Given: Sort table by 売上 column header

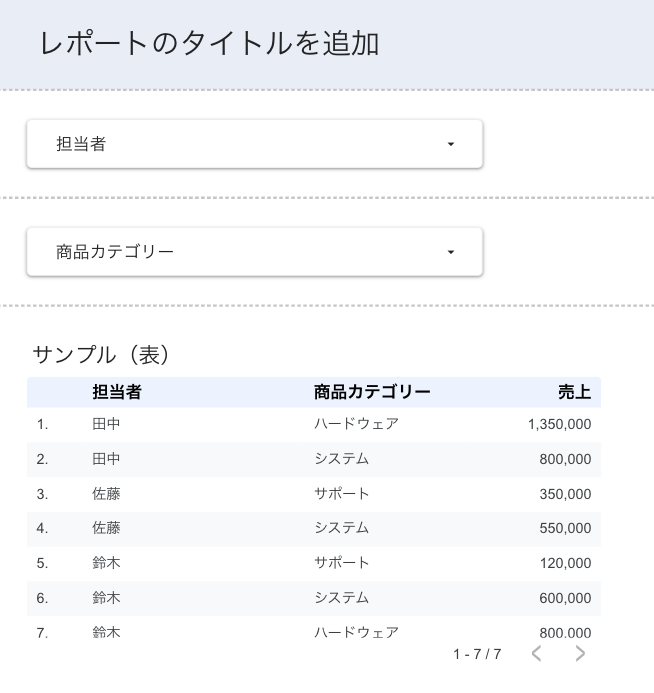Looking at the screenshot, I should coord(574,392).
